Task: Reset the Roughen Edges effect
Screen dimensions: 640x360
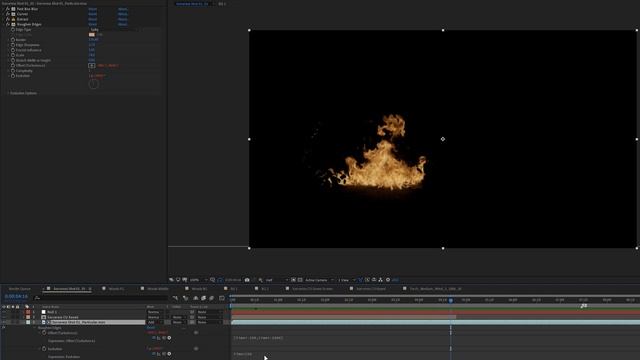Action: 93,24
